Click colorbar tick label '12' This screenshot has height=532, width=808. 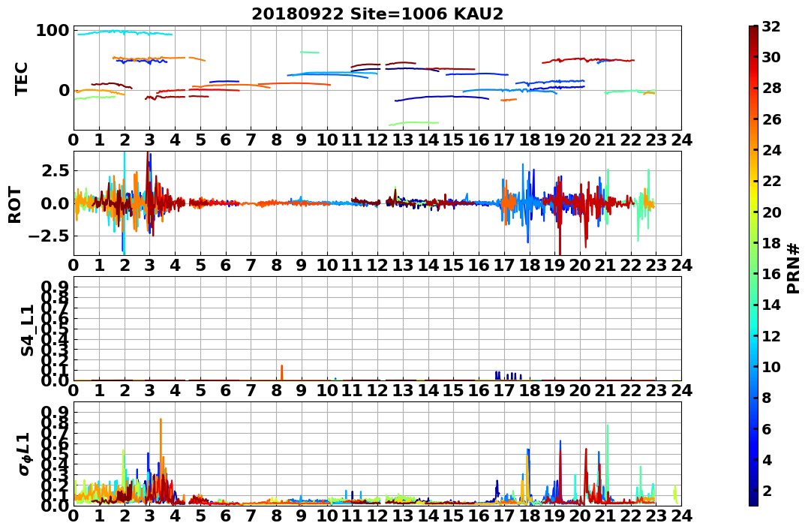(x=771, y=335)
